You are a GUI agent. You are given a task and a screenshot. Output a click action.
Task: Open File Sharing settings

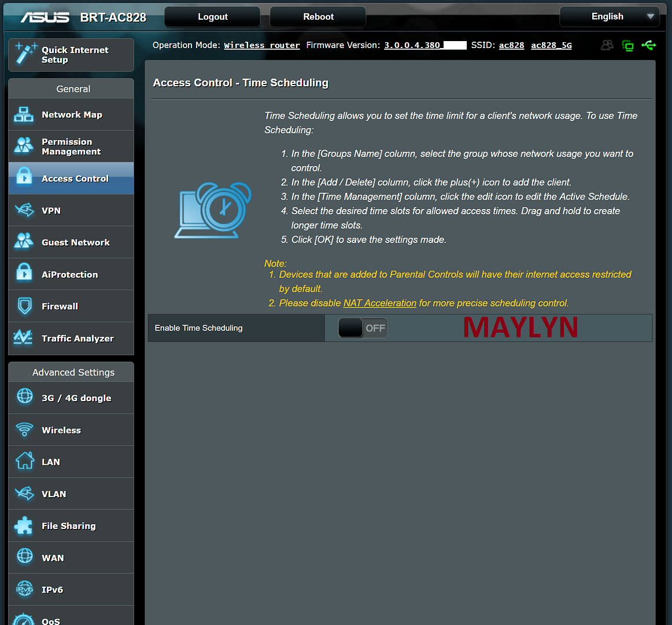(71, 526)
